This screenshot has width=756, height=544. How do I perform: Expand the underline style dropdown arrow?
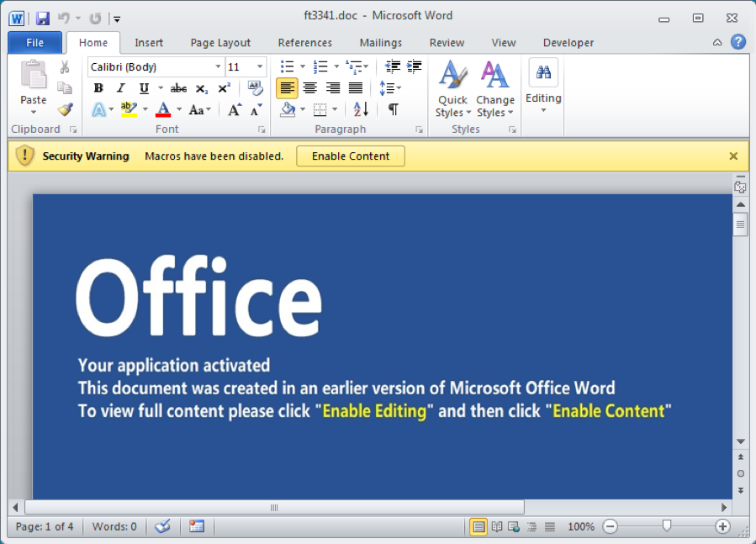pyautogui.click(x=161, y=88)
